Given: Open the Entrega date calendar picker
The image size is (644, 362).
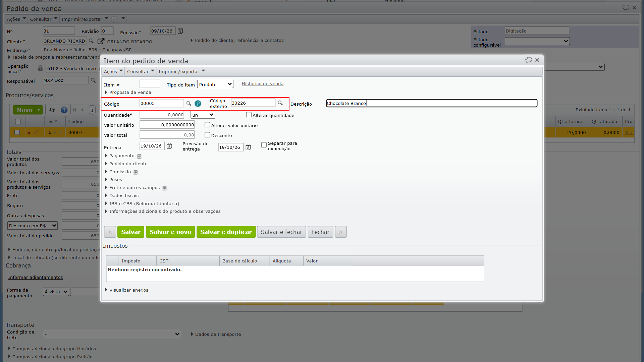Looking at the screenshot, I should click(169, 146).
